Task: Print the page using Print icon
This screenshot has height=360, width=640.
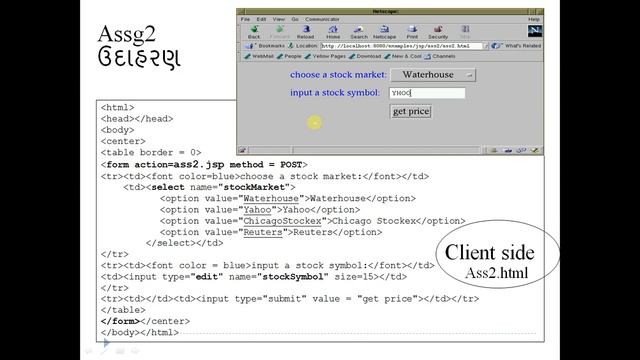Action: (412, 32)
